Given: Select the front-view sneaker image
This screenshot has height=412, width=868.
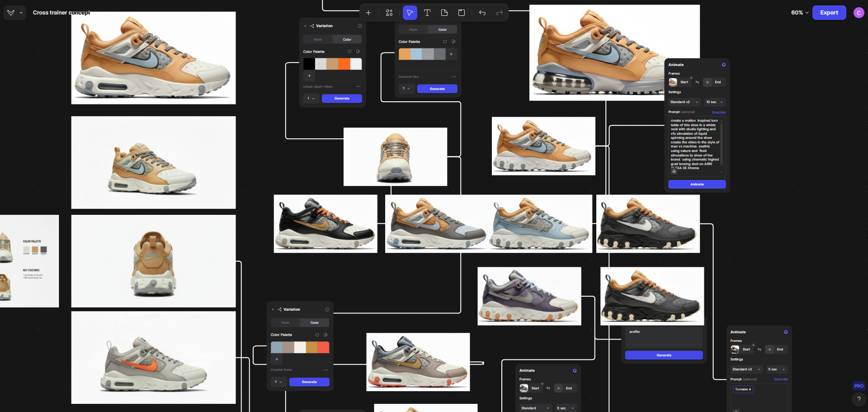Looking at the screenshot, I should [395, 156].
